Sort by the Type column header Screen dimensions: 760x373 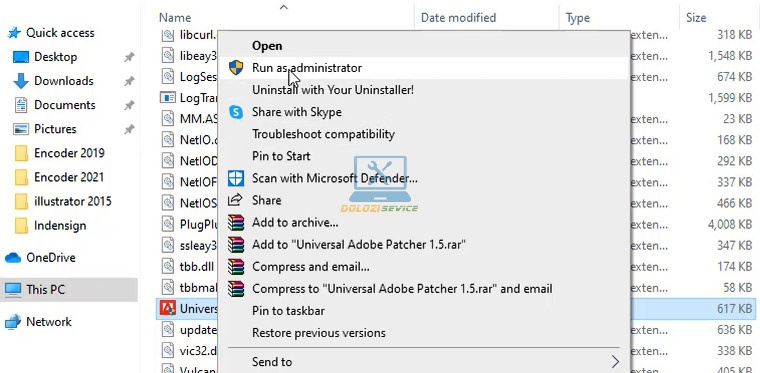click(x=578, y=18)
